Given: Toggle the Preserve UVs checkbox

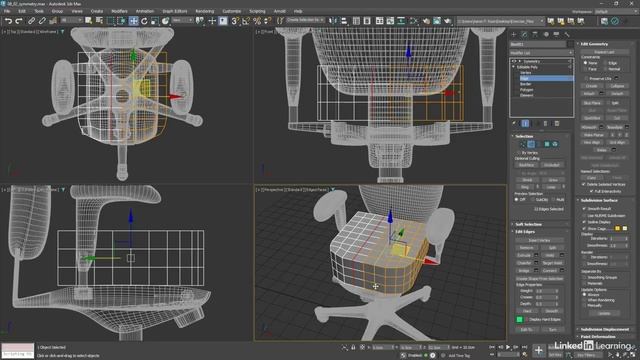Looking at the screenshot, I should (586, 78).
